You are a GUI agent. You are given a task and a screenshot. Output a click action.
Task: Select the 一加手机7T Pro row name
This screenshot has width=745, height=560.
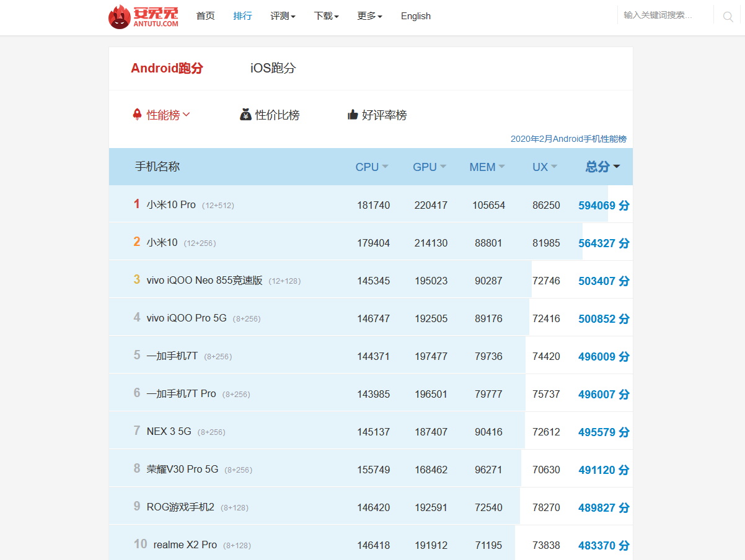[x=182, y=393]
